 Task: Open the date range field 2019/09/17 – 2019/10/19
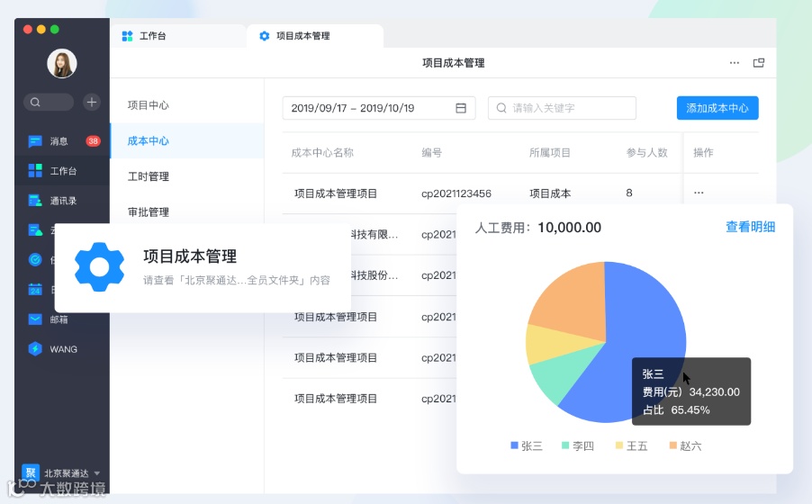coord(379,108)
